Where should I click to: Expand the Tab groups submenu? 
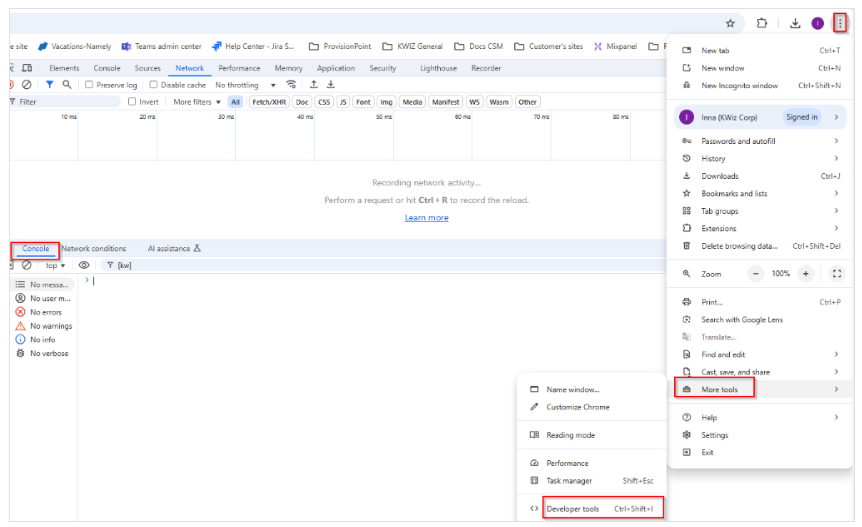(760, 211)
